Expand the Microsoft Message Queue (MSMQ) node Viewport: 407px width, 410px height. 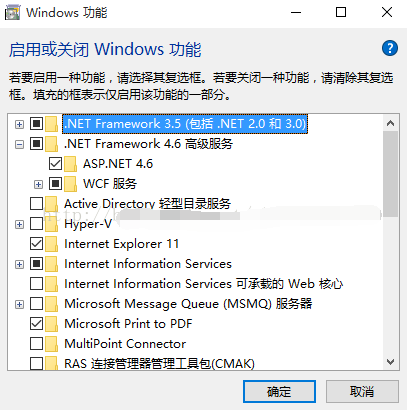coord(20,305)
